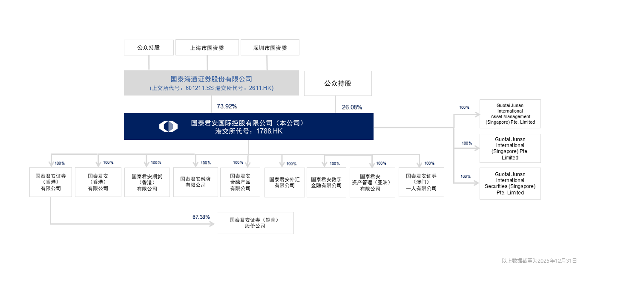Click the Guotai Junan logo icon
Image resolution: width=644 pixels, height=307 pixels.
tap(168, 126)
